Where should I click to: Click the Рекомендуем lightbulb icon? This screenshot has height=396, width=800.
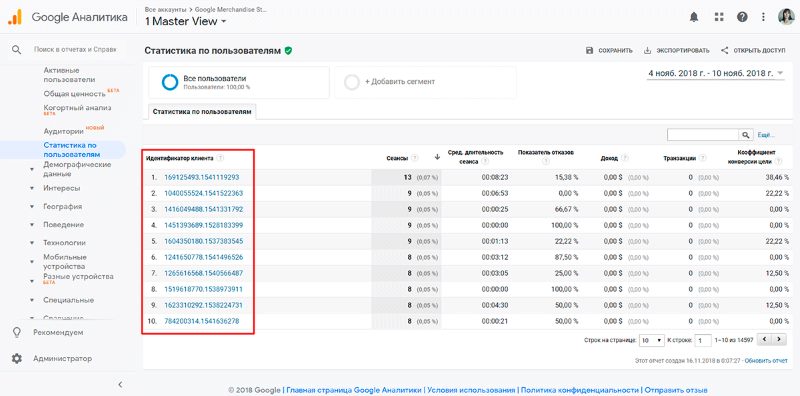[17, 333]
